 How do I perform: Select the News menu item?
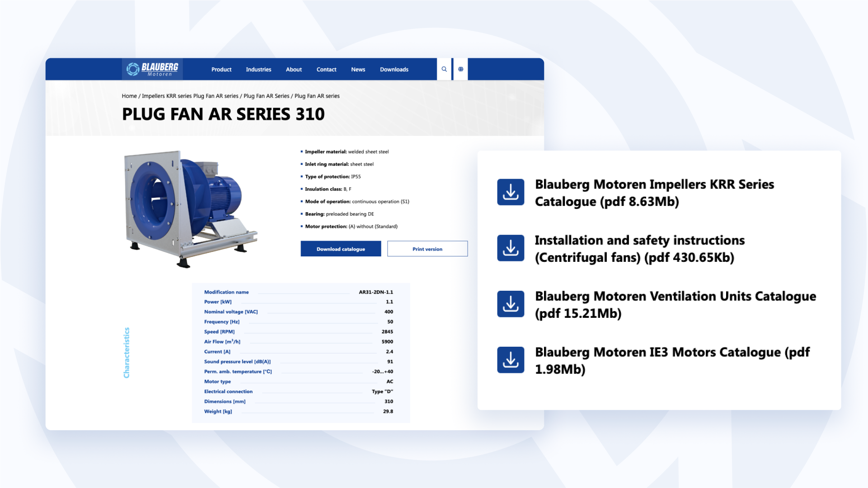point(358,70)
